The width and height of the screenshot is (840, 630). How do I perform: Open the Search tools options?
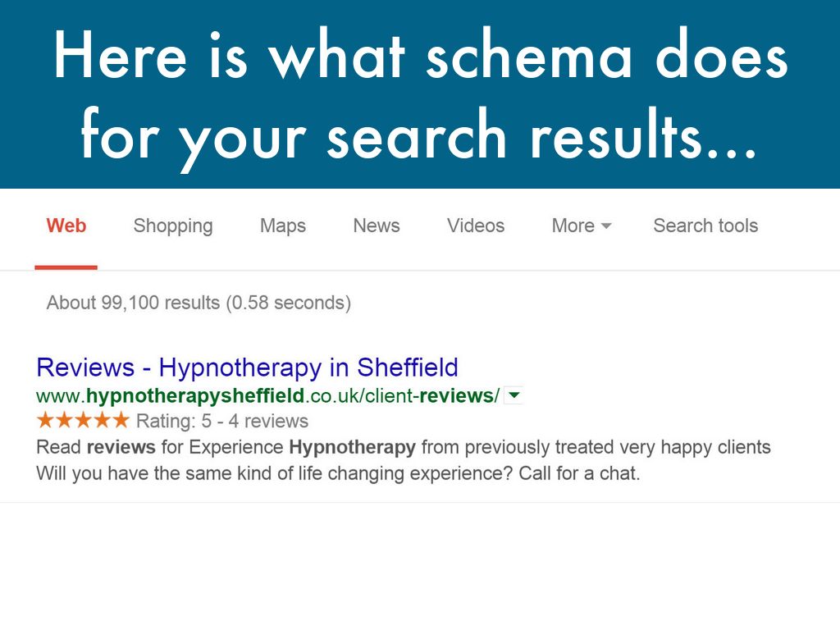click(x=705, y=226)
